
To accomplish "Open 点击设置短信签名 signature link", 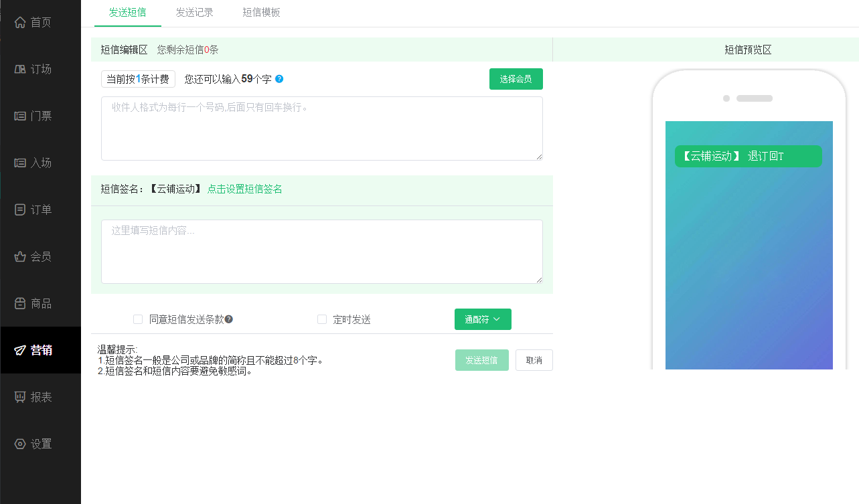I will [x=244, y=189].
